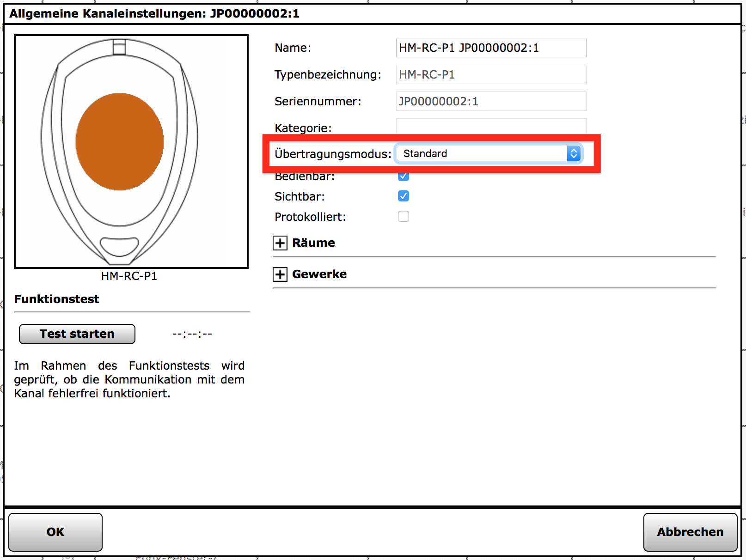Image resolution: width=746 pixels, height=560 pixels.
Task: Cancel the dialog with Abbrechen
Action: (690, 532)
